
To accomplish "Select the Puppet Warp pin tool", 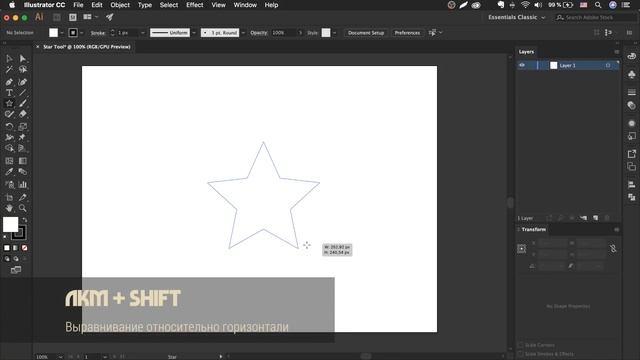I will (x=22, y=137).
